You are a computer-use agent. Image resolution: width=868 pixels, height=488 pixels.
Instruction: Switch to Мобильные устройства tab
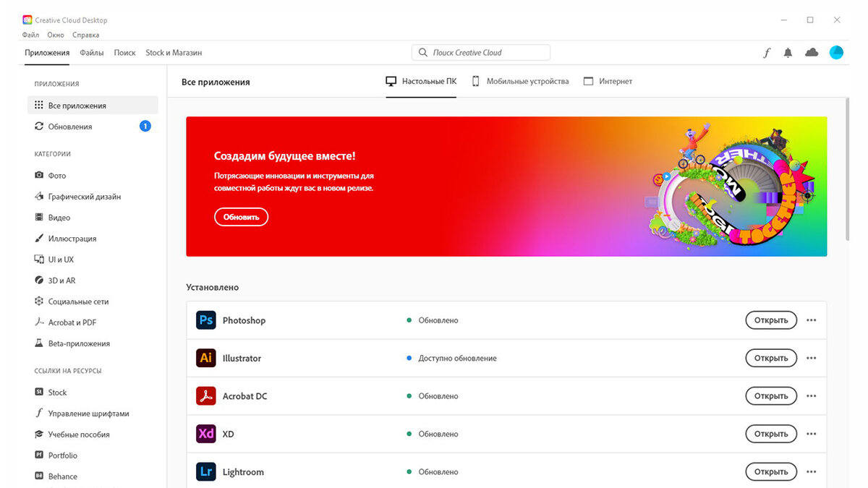pos(521,82)
